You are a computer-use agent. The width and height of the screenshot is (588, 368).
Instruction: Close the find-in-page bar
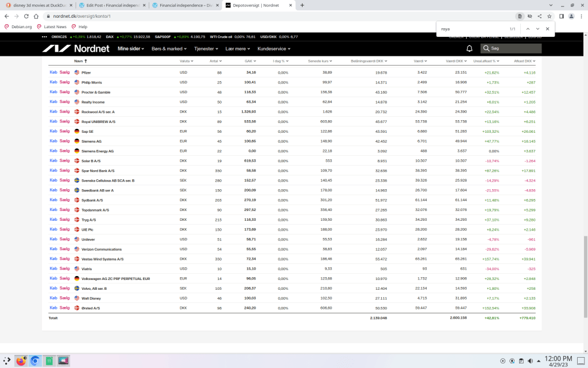click(547, 29)
